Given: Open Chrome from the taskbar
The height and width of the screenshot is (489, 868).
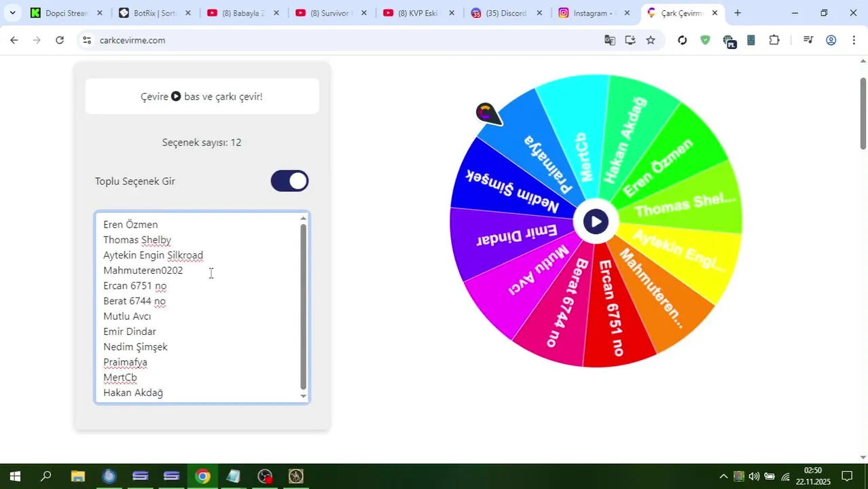Looking at the screenshot, I should click(x=202, y=476).
